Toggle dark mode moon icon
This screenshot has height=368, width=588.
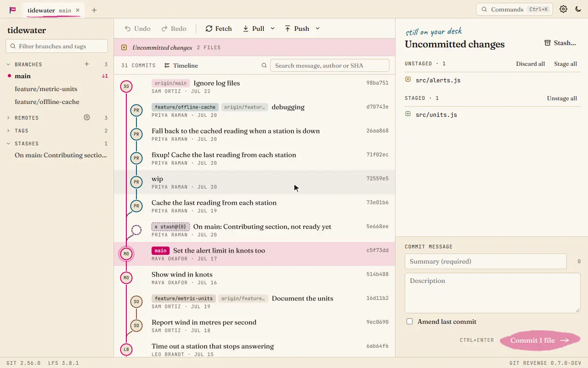pyautogui.click(x=578, y=9)
